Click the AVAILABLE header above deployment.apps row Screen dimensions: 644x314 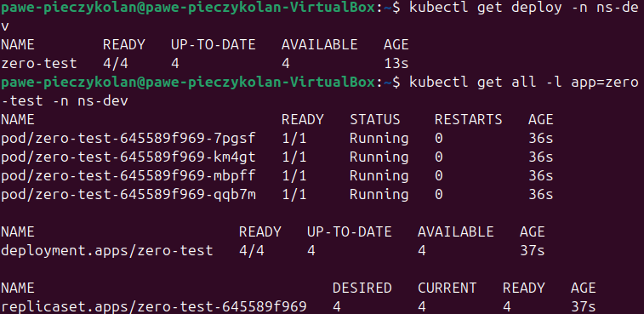click(455, 232)
